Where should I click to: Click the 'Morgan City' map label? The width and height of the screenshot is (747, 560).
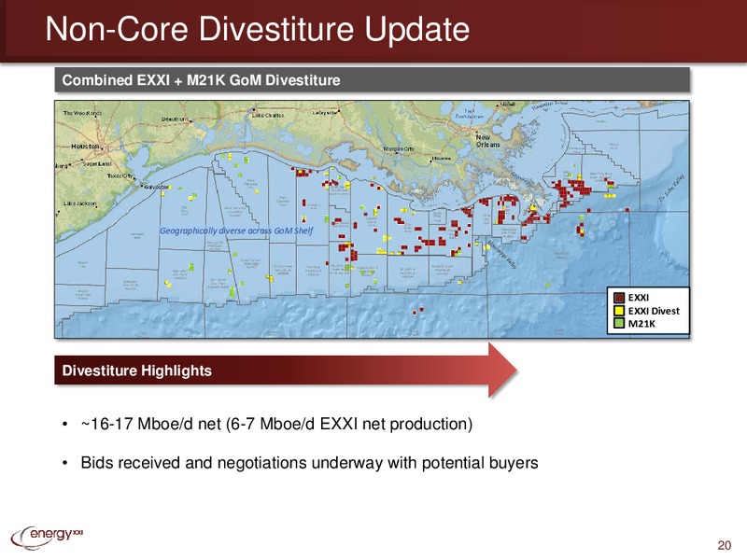pyautogui.click(x=399, y=149)
